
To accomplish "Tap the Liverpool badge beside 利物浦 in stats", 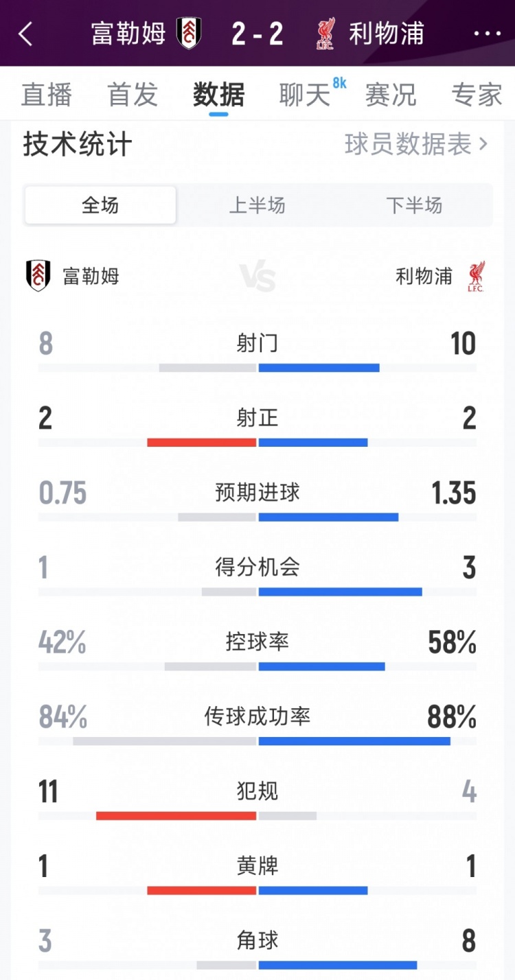I will 476,276.
